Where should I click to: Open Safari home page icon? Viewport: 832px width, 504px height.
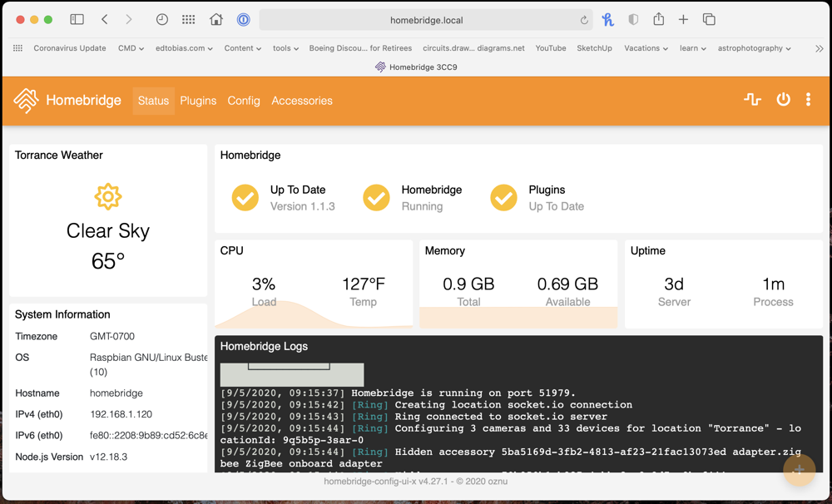click(216, 20)
